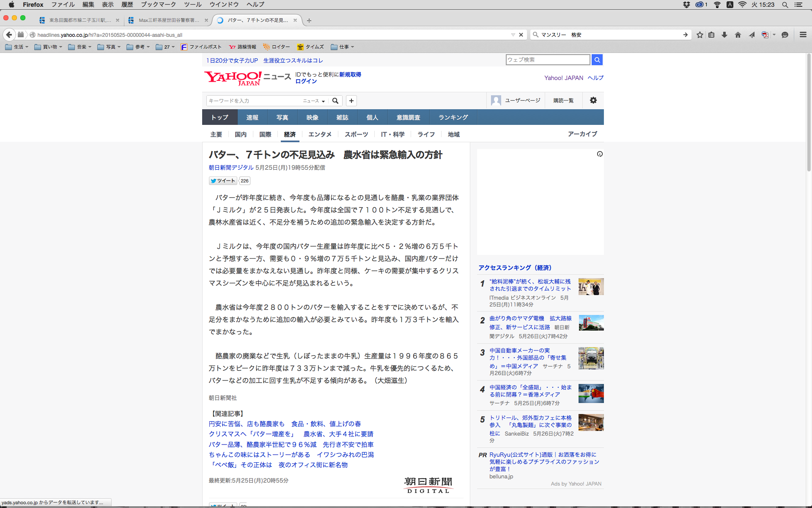Click the plus button beside keyword search
812x508 pixels.
[x=351, y=101]
